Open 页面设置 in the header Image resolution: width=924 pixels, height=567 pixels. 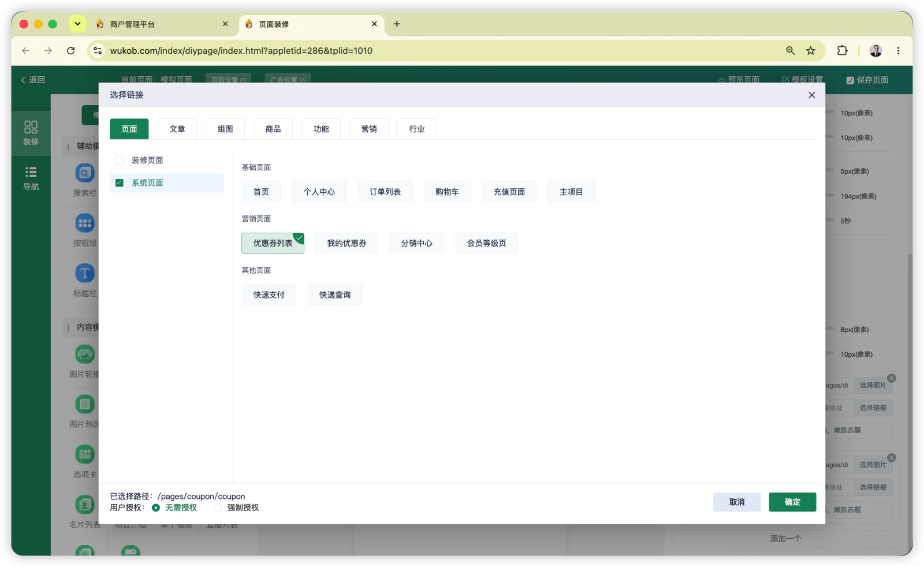point(228,80)
